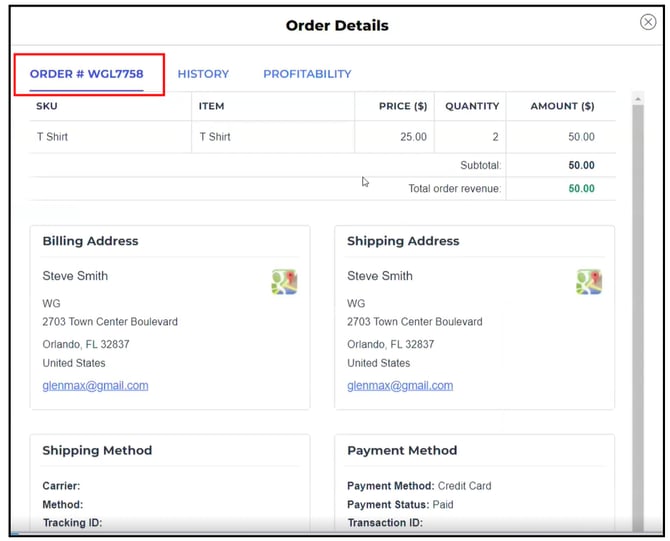The width and height of the screenshot is (670, 541).
Task: Click the shipping email glenmax@gmail.com link
Action: 400,386
